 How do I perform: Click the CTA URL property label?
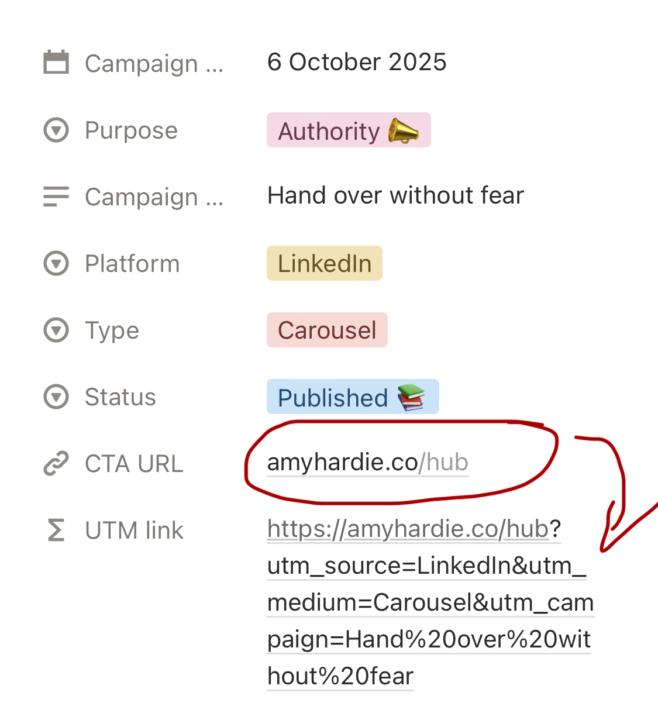point(134,464)
